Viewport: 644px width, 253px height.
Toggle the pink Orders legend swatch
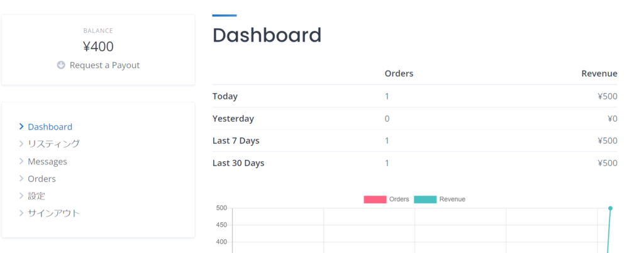point(375,199)
